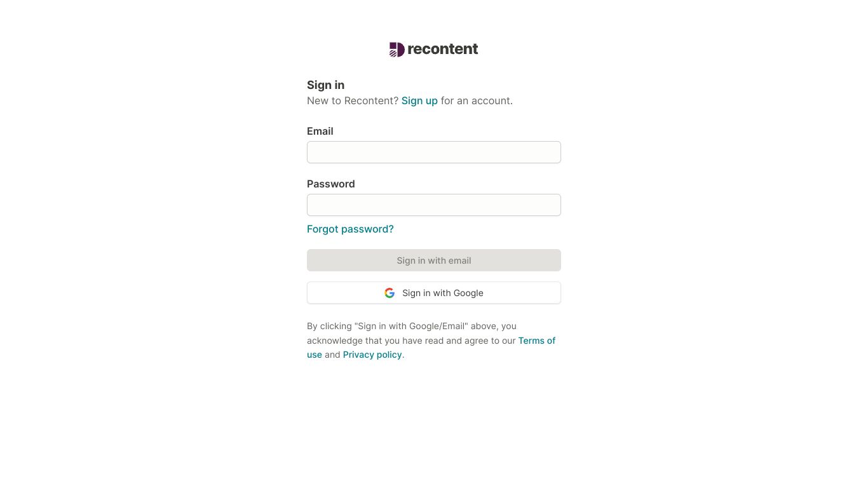Click the recontent wordmark text
The image size is (868, 488).
click(x=442, y=50)
